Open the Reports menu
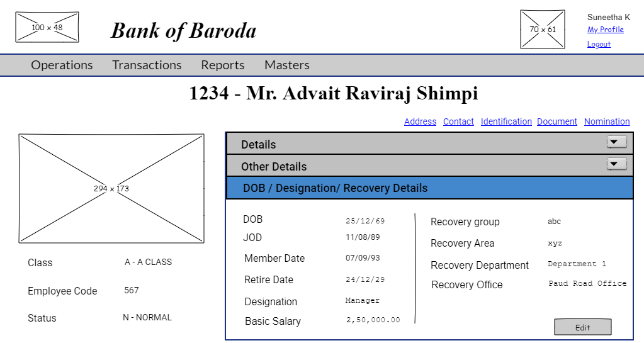The width and height of the screenshot is (644, 343). point(223,65)
